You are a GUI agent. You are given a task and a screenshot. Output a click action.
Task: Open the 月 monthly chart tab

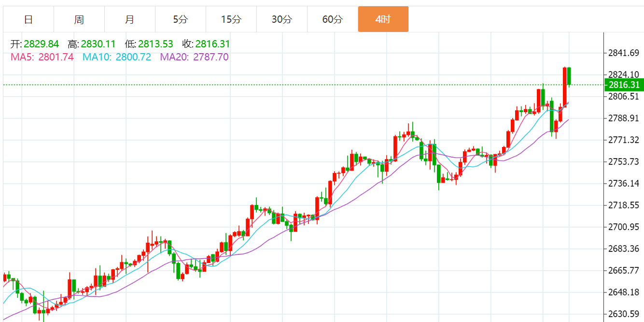coord(130,19)
